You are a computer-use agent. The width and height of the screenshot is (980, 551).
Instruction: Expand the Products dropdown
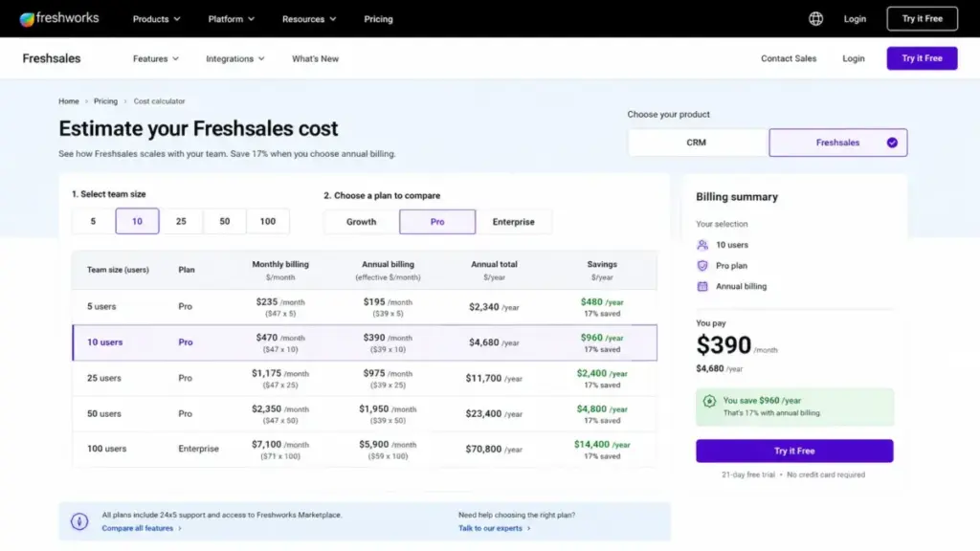(x=156, y=19)
